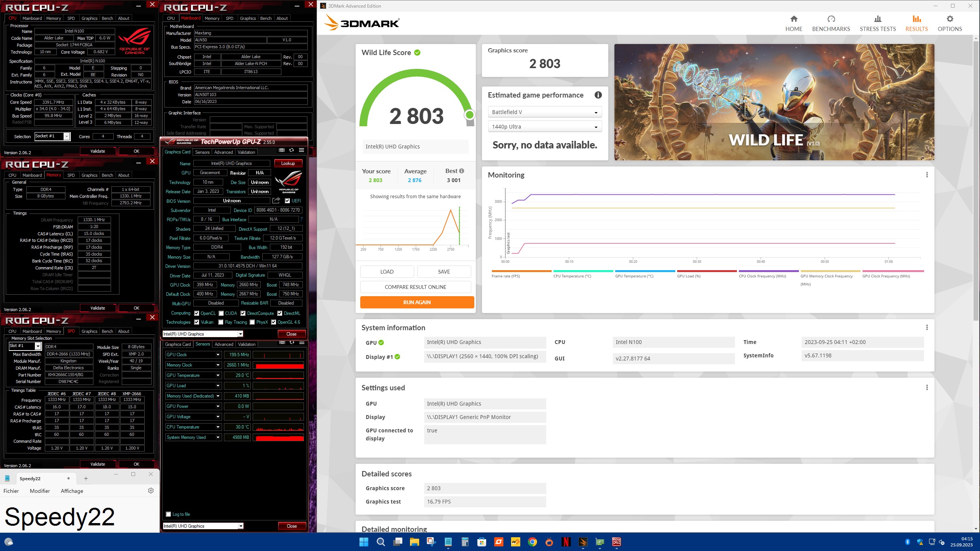This screenshot has height=551, width=980.
Task: Add a new tab in Speedy22 Notepad
Action: click(x=86, y=478)
